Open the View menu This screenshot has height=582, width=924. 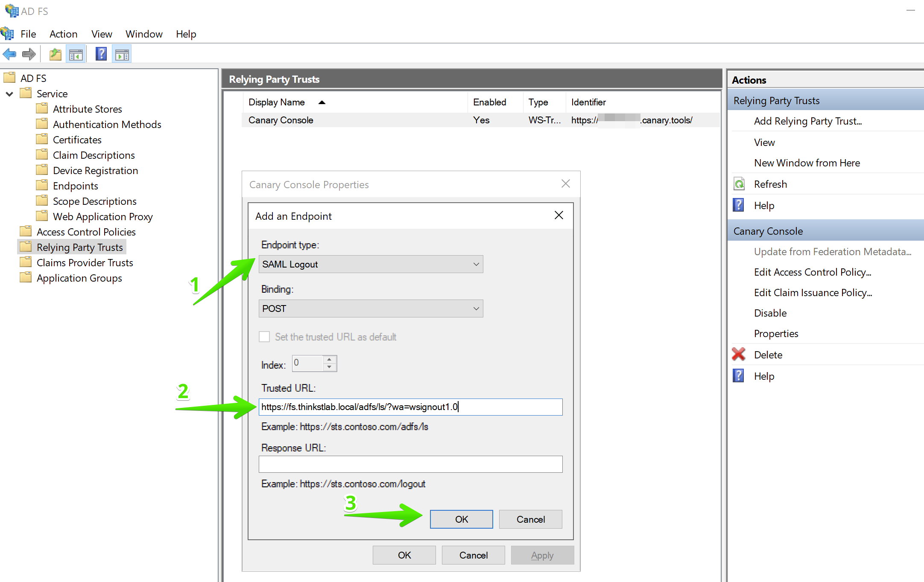(x=102, y=34)
